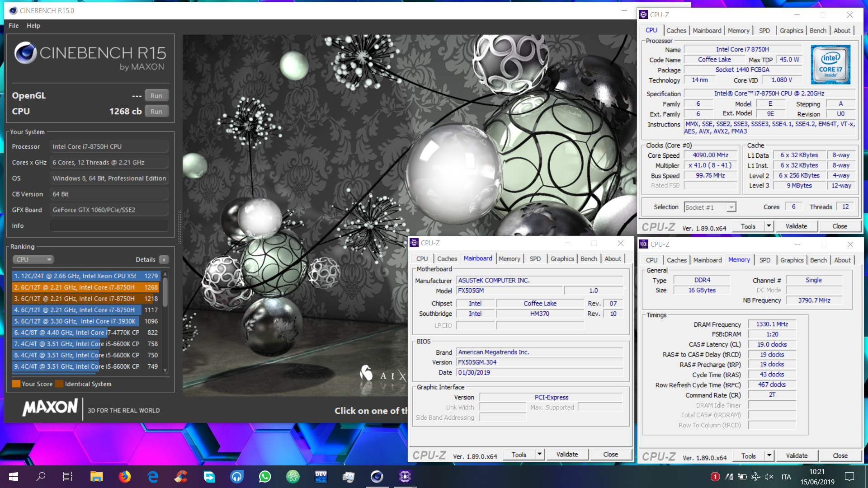This screenshot has width=868, height=488.
Task: Click the Info input field
Action: pos(109,225)
